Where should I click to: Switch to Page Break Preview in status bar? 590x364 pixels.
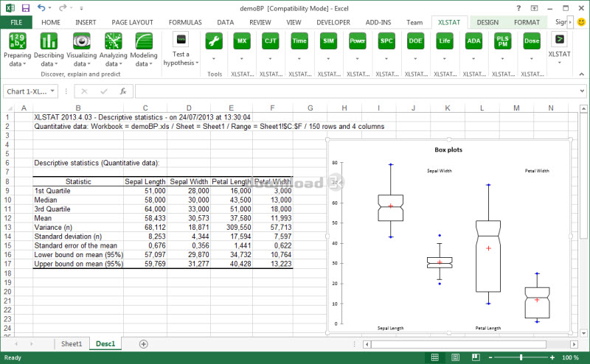[x=476, y=357]
